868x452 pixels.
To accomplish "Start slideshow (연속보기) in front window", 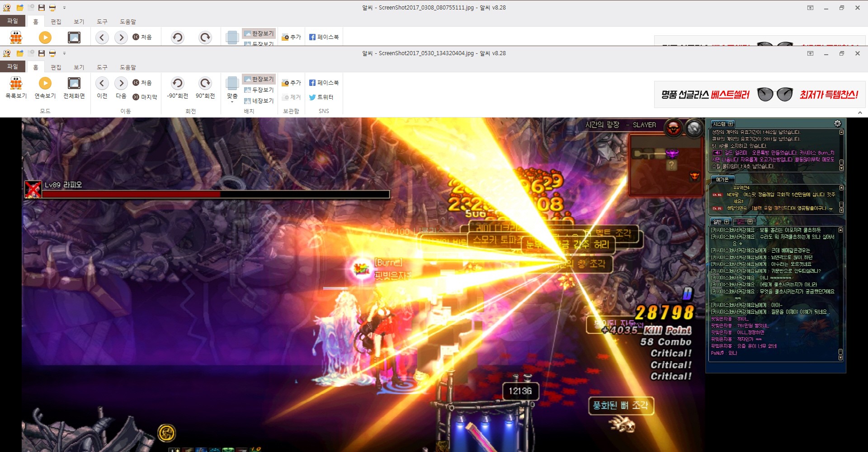I will [x=45, y=88].
